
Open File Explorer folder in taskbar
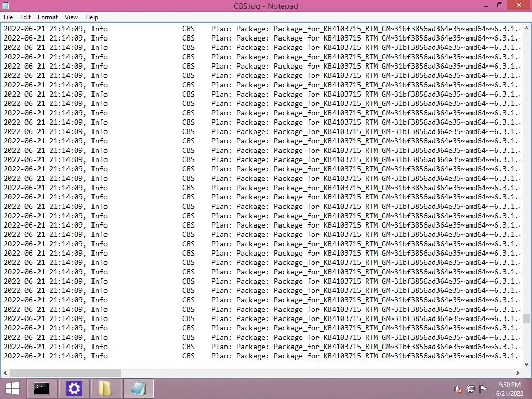(106, 389)
